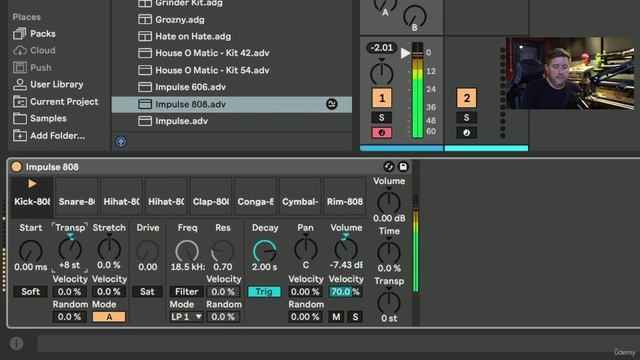Click the filter Freq knob
The width and height of the screenshot is (640, 360).
[187, 250]
